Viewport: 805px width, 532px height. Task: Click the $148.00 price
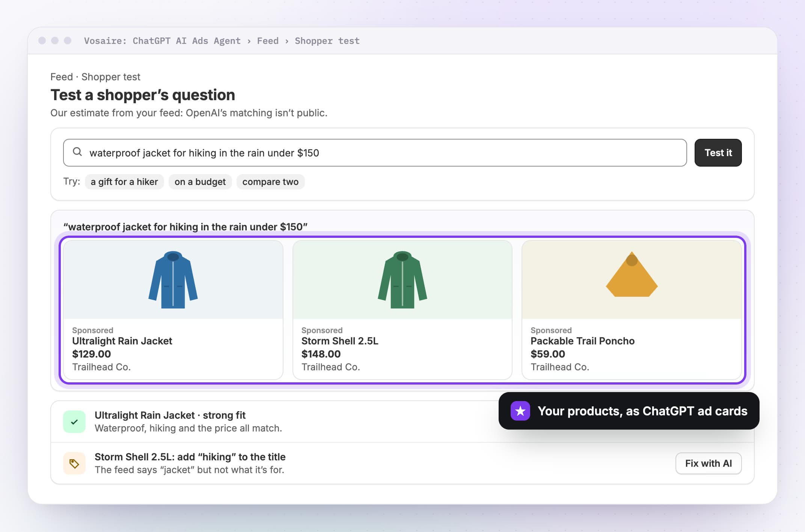tap(321, 354)
